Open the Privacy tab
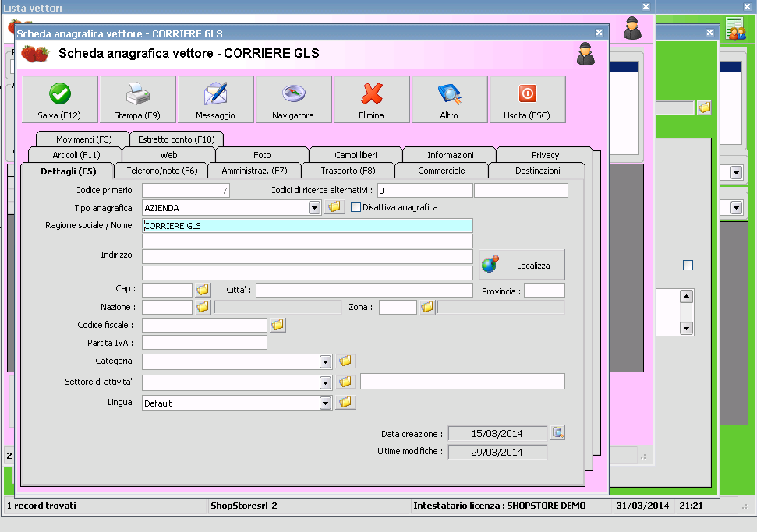The image size is (757, 532). pyautogui.click(x=545, y=155)
